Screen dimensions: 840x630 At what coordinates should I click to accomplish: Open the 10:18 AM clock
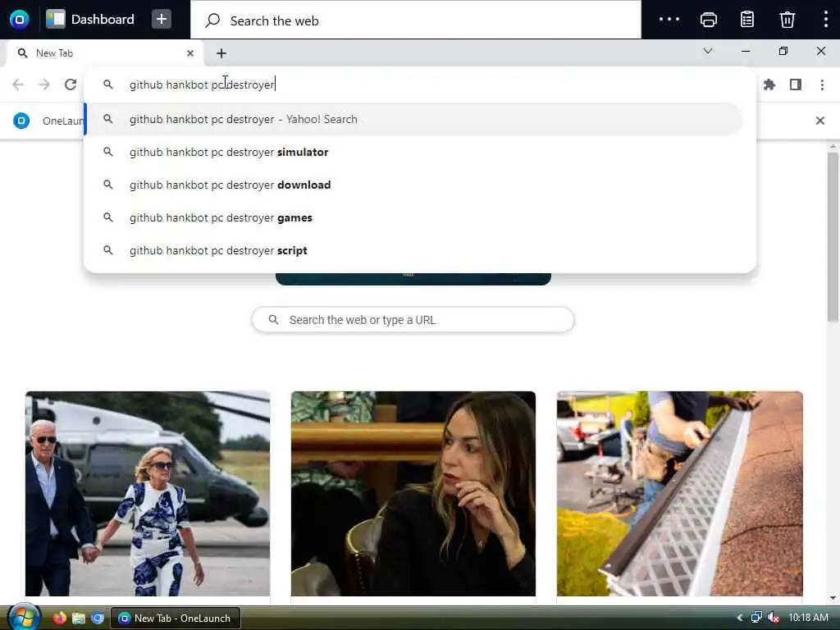point(808,618)
